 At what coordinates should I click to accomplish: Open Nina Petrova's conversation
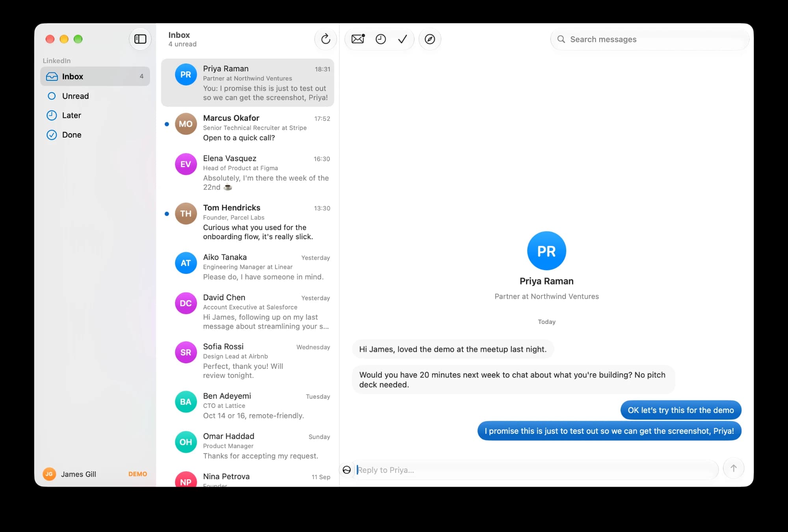(x=247, y=478)
